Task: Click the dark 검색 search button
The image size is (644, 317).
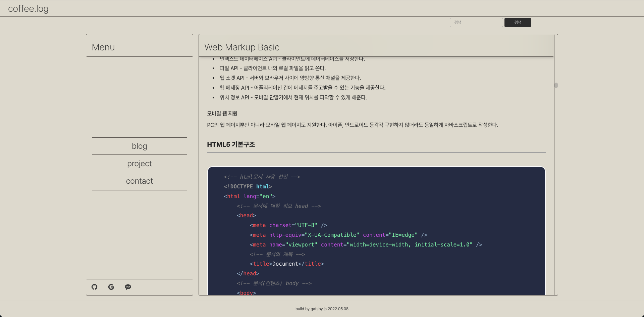Action: [518, 22]
